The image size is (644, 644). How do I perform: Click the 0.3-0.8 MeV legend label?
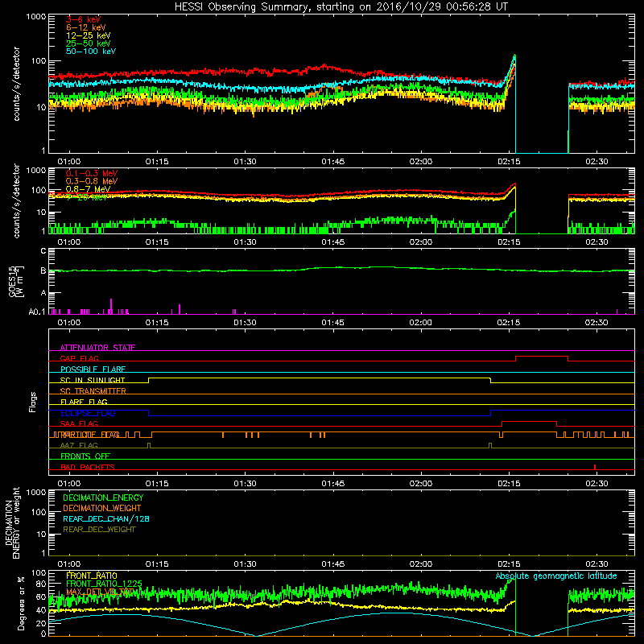(92, 181)
